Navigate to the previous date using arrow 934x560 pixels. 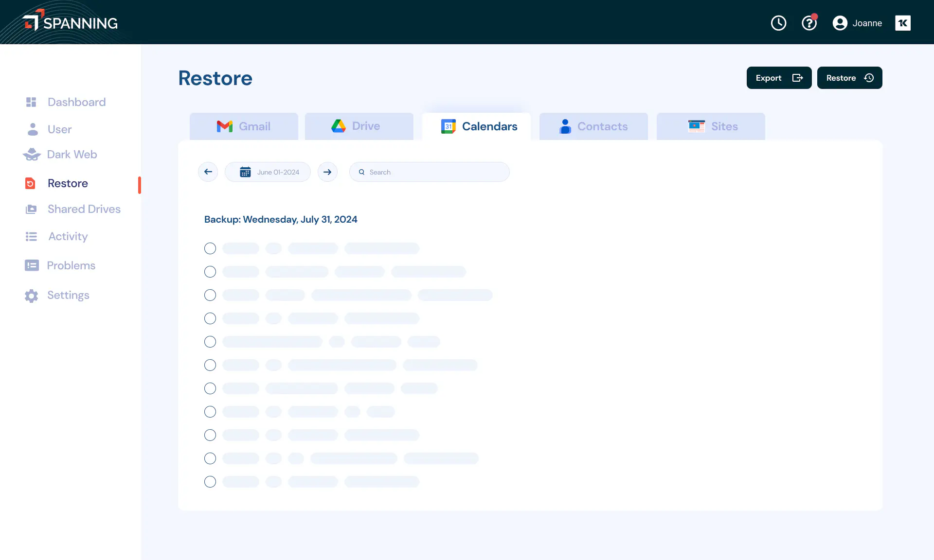tap(208, 172)
